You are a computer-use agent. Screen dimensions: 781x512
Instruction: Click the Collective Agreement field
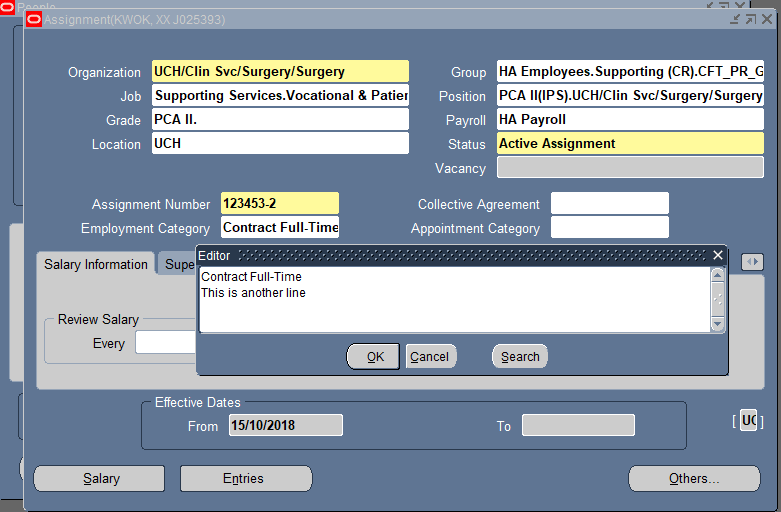pos(610,203)
